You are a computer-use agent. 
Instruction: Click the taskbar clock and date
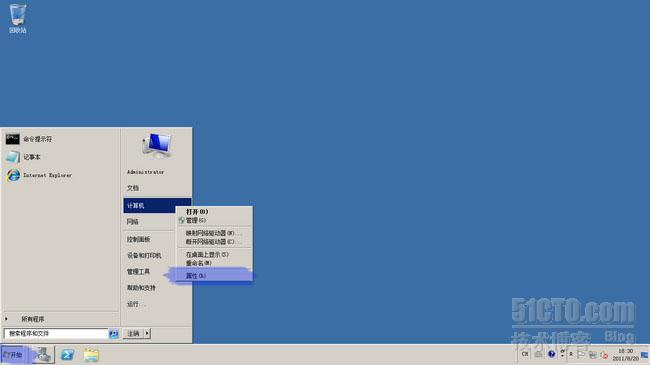point(625,355)
